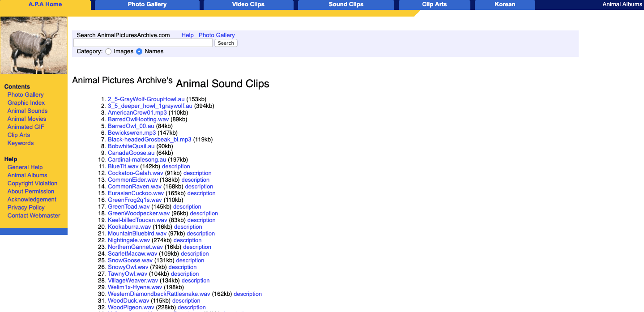
Task: Open Animated GIF sidebar link
Action: click(x=26, y=127)
